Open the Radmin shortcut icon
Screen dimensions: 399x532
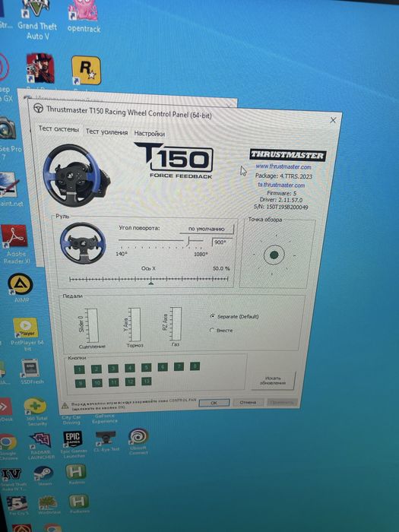click(x=76, y=473)
